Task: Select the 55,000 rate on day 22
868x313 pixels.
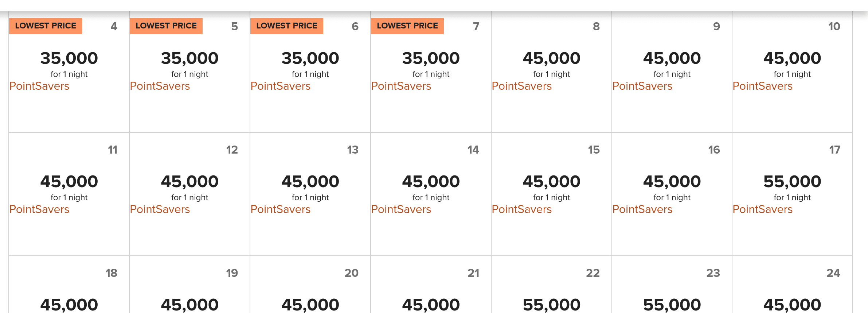Action: [551, 305]
